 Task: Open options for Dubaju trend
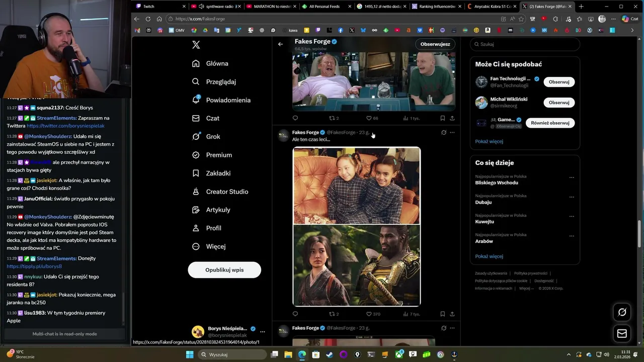click(572, 197)
